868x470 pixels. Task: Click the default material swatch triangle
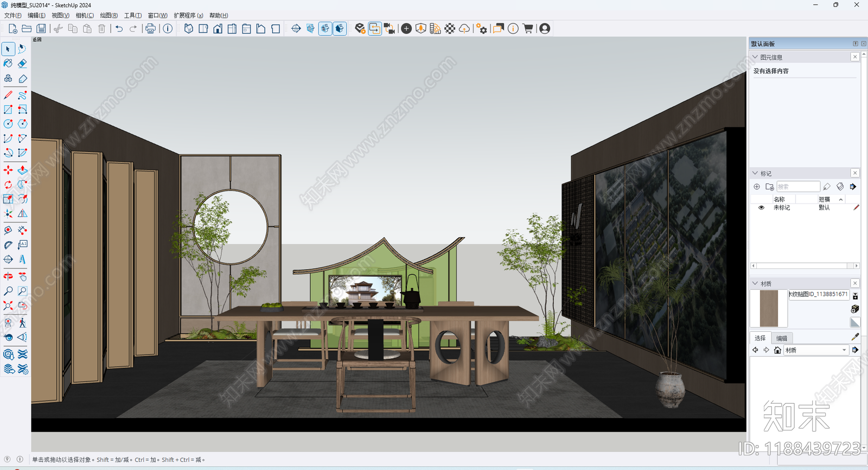pos(855,322)
